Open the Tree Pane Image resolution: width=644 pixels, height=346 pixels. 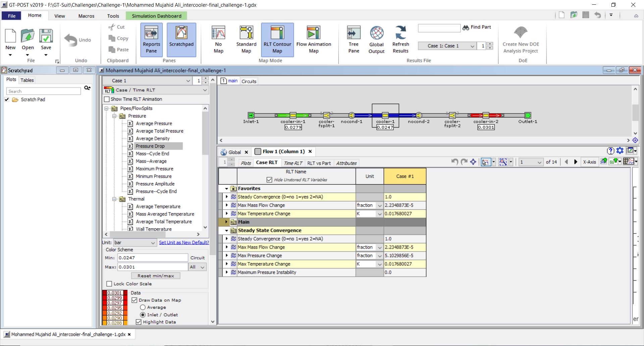(353, 39)
